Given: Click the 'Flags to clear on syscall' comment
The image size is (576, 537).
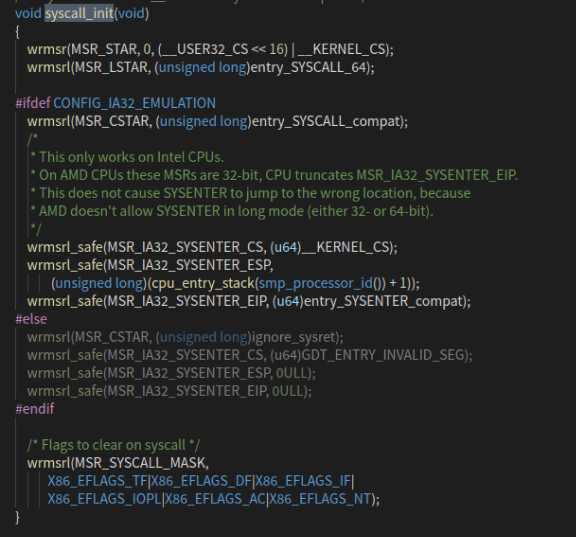Looking at the screenshot, I should pyautogui.click(x=114, y=445).
